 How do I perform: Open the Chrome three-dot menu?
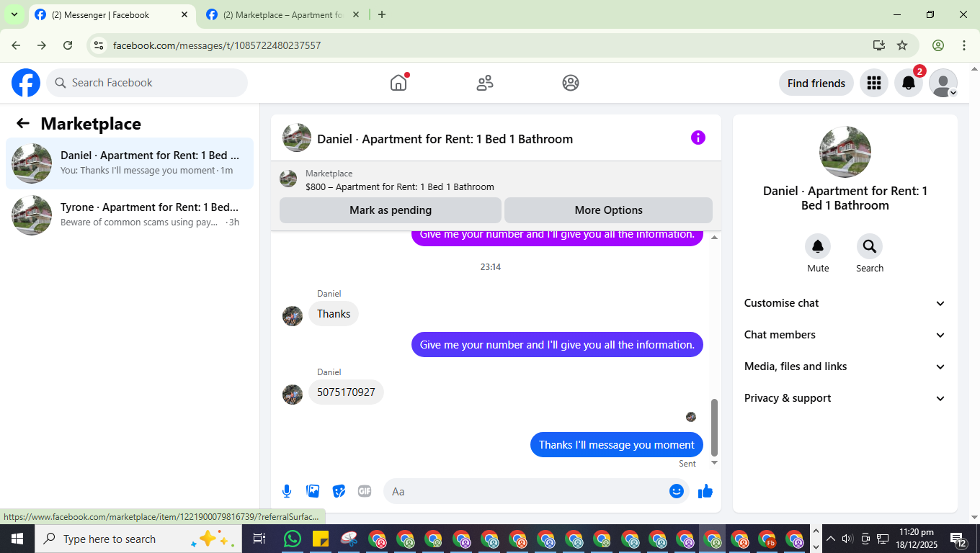pos(964,45)
